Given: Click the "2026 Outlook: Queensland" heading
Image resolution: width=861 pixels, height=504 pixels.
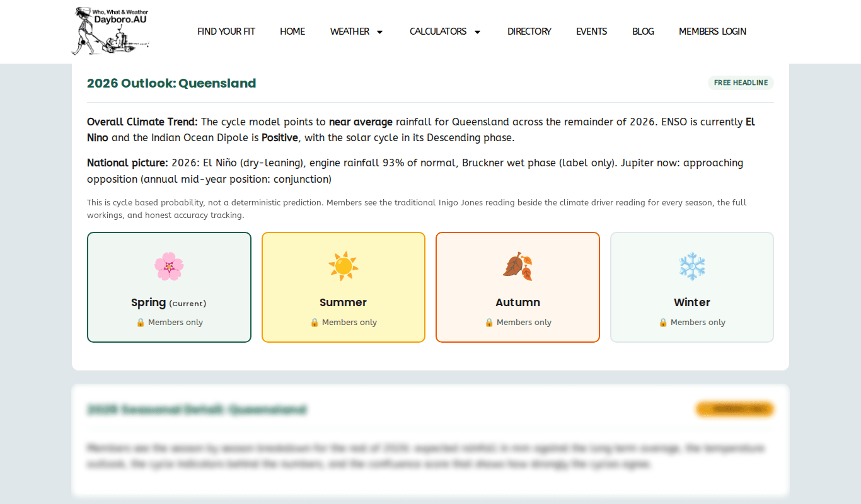Looking at the screenshot, I should [x=171, y=83].
